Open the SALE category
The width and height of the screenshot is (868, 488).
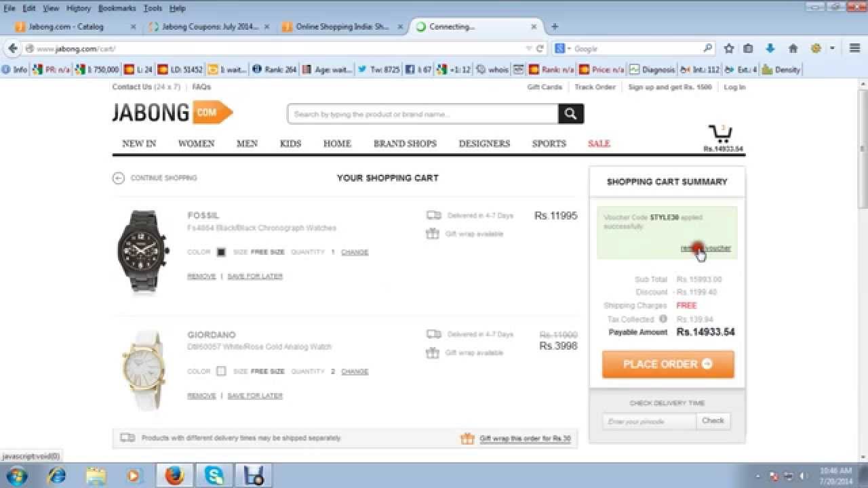pos(599,144)
